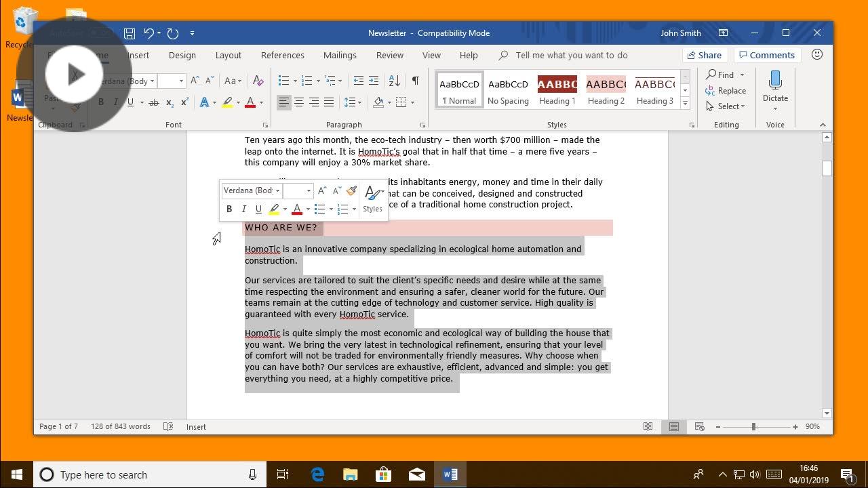Decrease font size in ribbon
This screenshot has width=868, height=488.
[210, 81]
